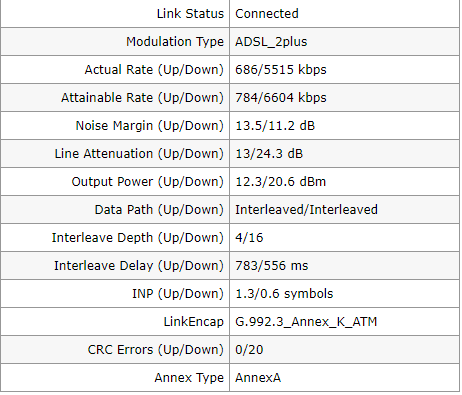Click the Line Attenuation label
This screenshot has width=462, height=395.
[x=139, y=154]
